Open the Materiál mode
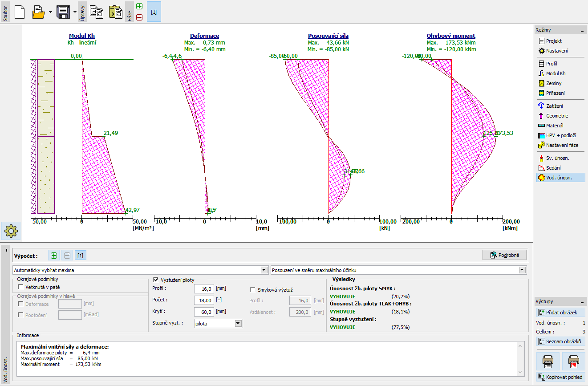 coord(560,126)
